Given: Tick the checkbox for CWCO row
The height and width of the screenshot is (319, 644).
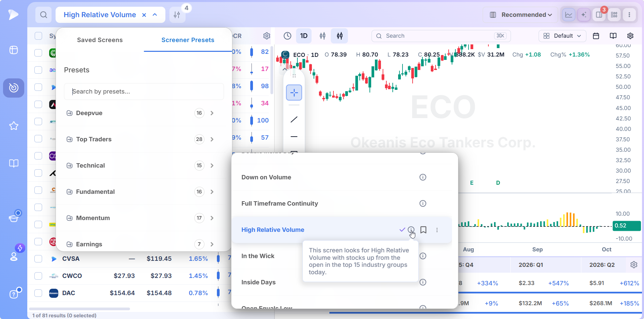Looking at the screenshot, I should pyautogui.click(x=38, y=276).
